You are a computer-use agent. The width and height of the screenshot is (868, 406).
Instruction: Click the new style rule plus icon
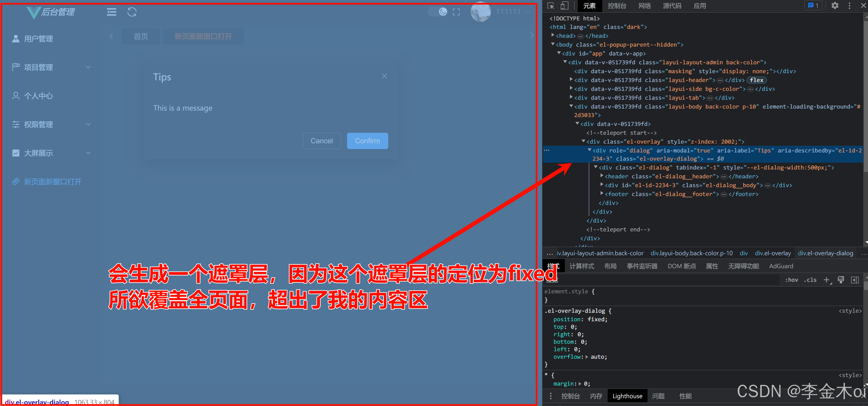coord(826,280)
